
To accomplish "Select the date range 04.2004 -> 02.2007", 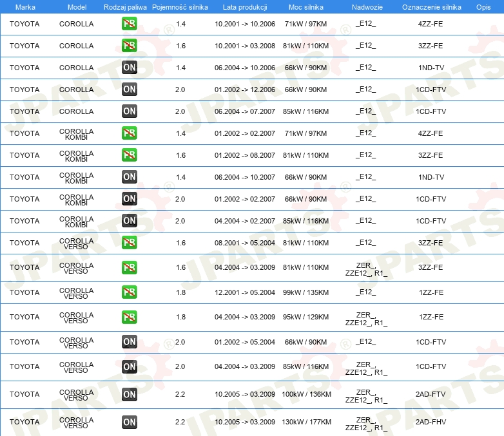I will click(x=245, y=220).
